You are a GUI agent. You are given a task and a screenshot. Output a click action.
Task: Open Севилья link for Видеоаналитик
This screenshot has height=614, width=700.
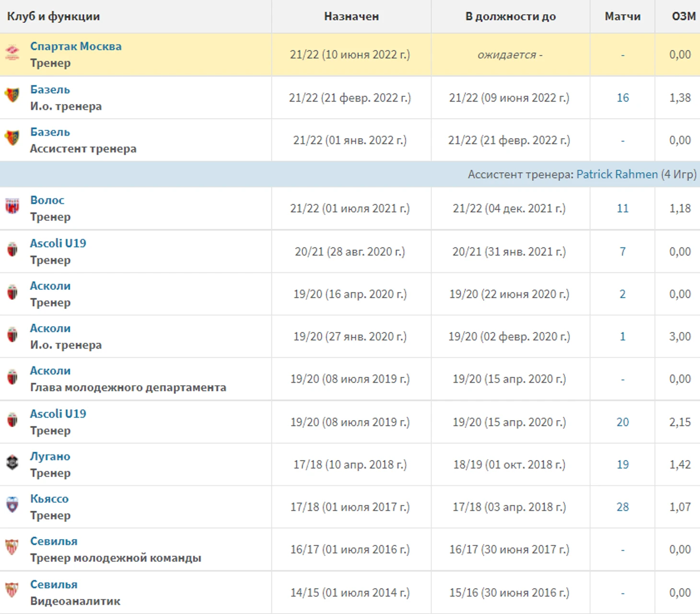pyautogui.click(x=54, y=584)
